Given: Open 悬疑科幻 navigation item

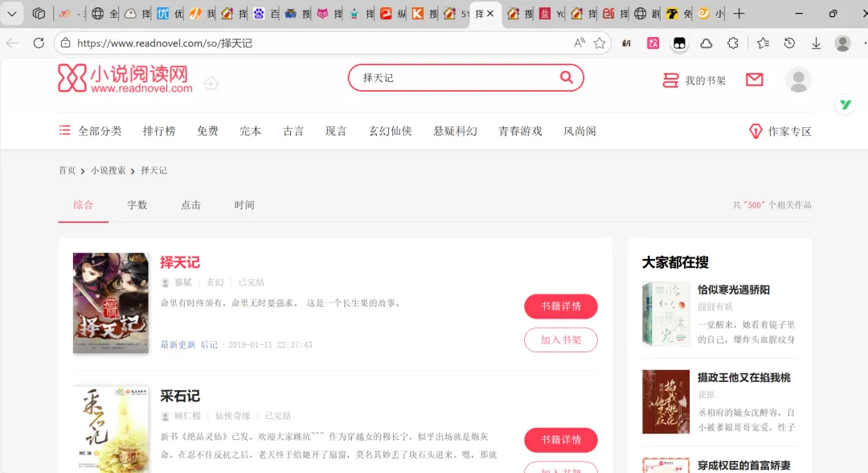Looking at the screenshot, I should click(x=455, y=131).
